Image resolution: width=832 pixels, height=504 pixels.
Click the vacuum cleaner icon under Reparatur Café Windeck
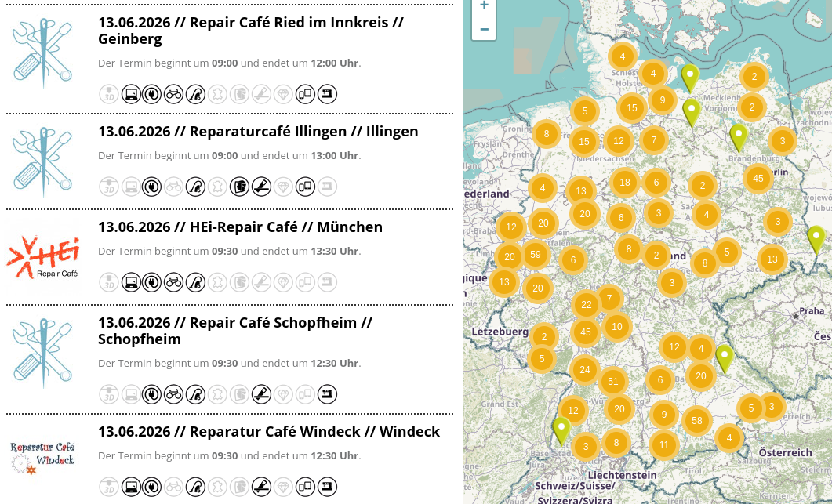point(196,487)
